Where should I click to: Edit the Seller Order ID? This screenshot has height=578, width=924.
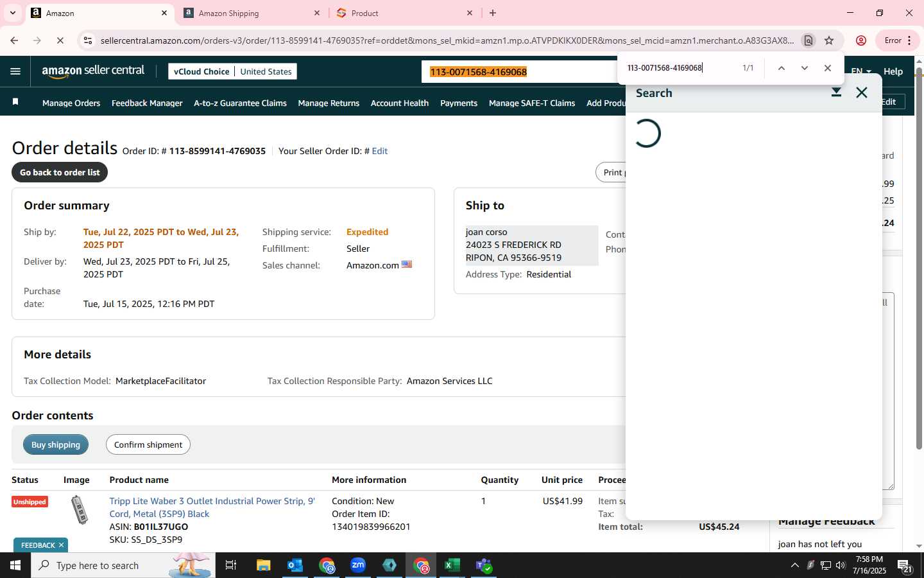tap(380, 151)
